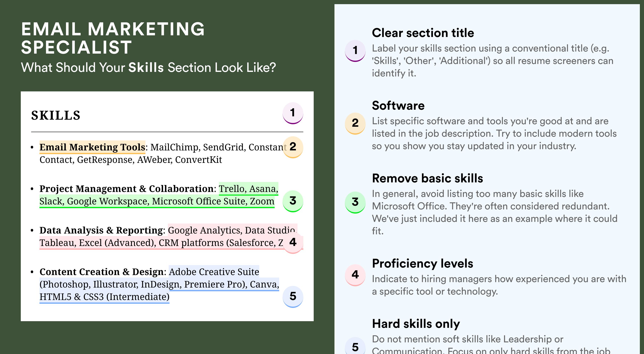This screenshot has width=644, height=354.
Task: Click green-highlighted 'Trello, Asana,' text
Action: point(248,189)
